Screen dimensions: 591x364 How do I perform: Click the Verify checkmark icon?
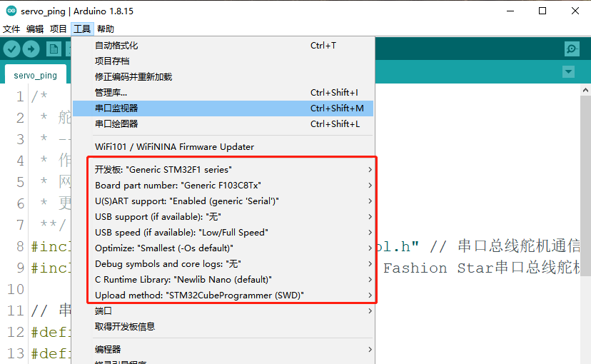(x=11, y=49)
